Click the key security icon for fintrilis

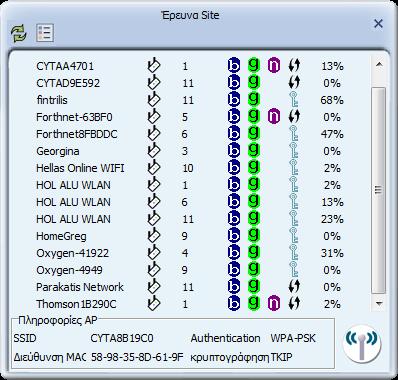click(x=294, y=100)
